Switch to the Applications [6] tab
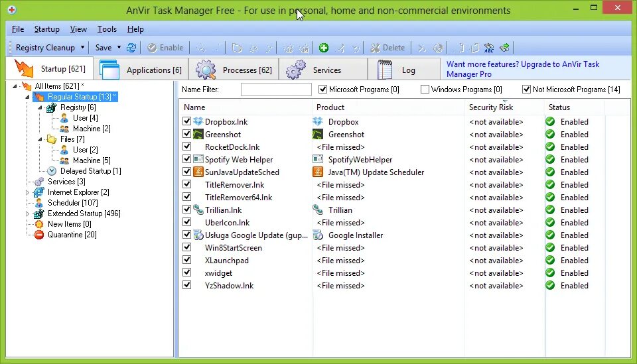 point(141,70)
